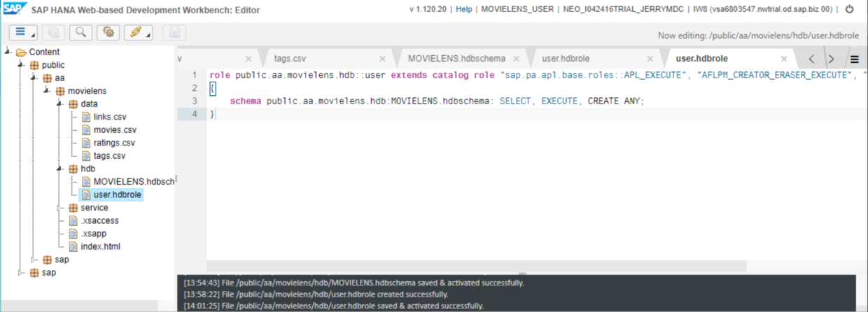This screenshot has width=868, height=312.
Task: Click the save floppy disk icon
Action: pos(174,32)
